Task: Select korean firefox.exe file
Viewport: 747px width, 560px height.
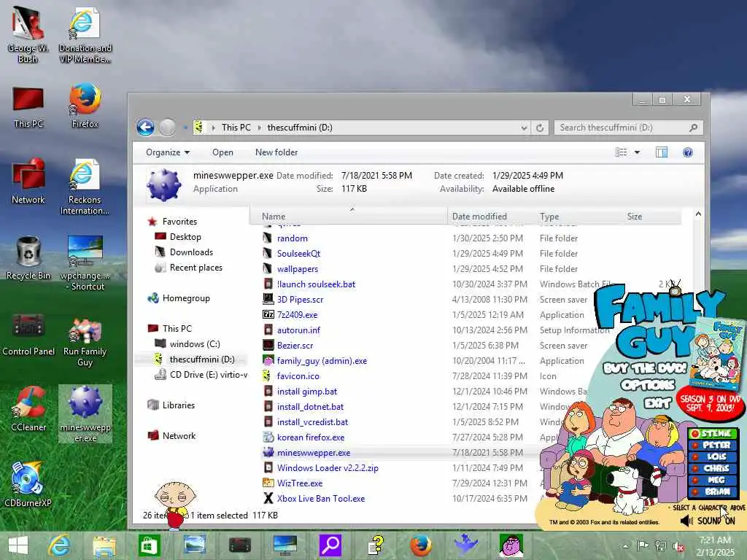Action: click(x=311, y=437)
